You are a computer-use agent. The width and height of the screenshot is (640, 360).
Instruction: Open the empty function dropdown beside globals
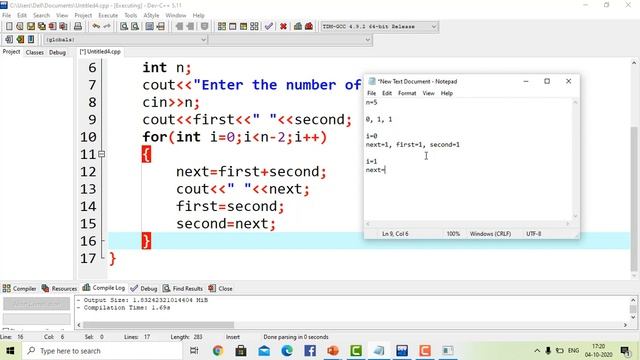pos(291,40)
